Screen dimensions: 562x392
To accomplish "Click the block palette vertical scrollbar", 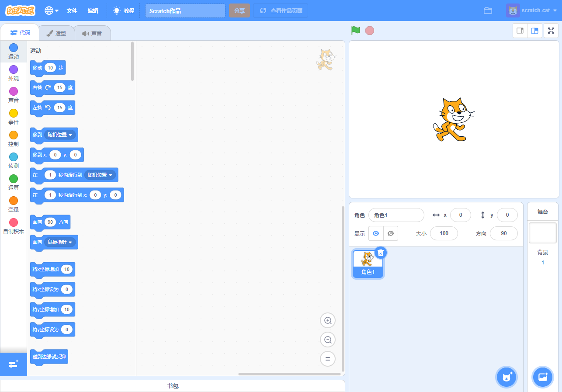I will [x=132, y=61].
